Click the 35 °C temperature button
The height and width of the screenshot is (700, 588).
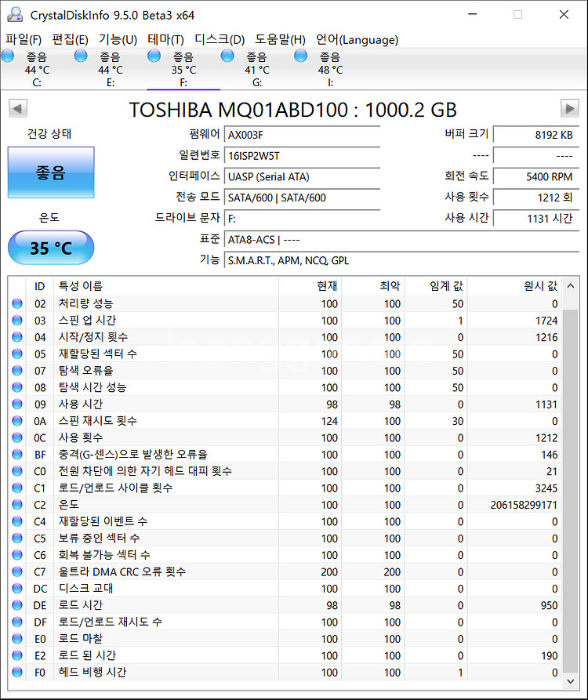pos(51,248)
